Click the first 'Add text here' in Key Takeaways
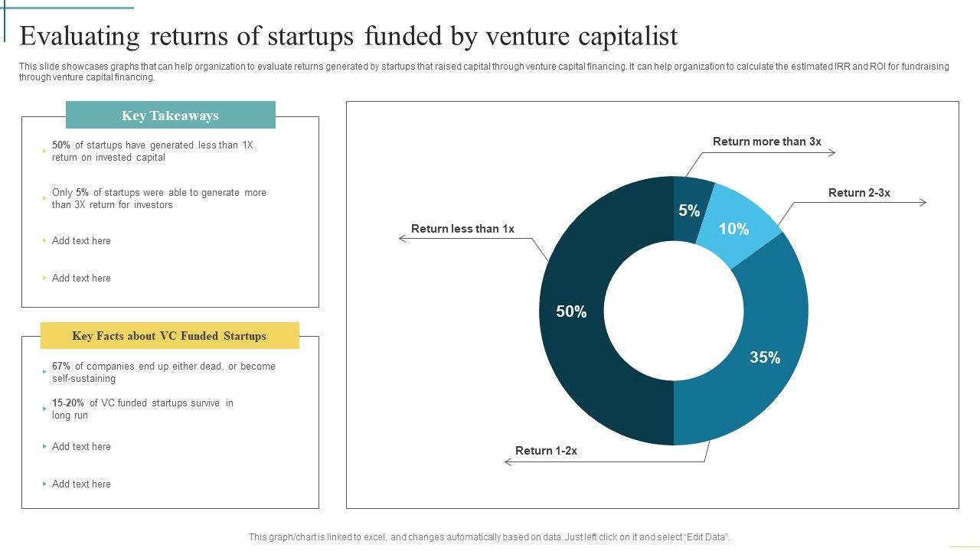 coord(81,240)
